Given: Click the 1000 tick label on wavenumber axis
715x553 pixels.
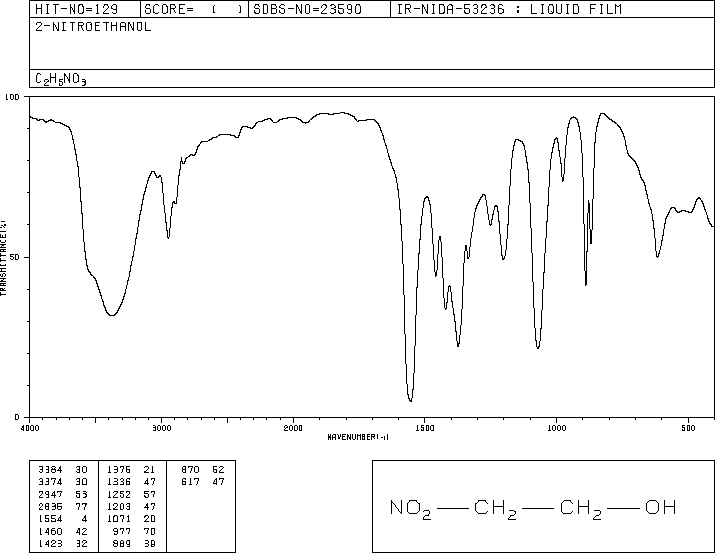Looking at the screenshot, I should coord(556,428).
